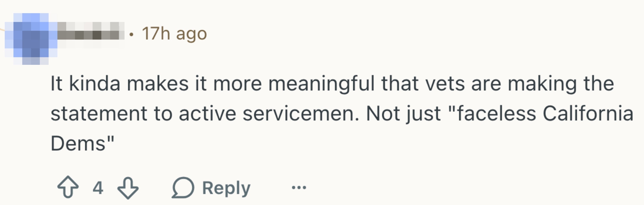This screenshot has width=644, height=205.
Task: Click the up arrow beside the 4
Action: (68, 187)
